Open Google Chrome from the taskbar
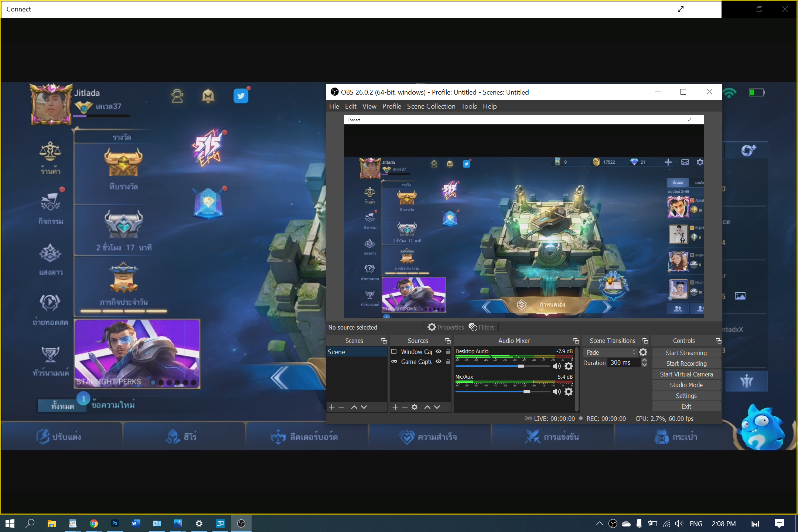The height and width of the screenshot is (532, 798). (94, 524)
